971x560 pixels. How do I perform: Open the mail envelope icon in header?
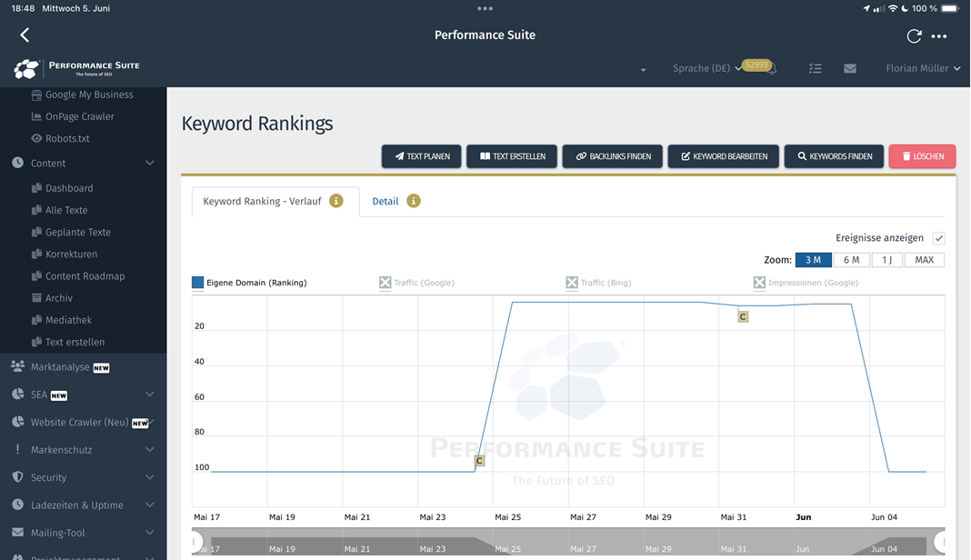[849, 68]
